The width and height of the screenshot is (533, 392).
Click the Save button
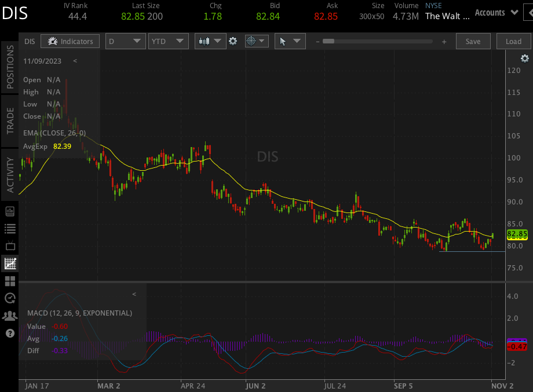(x=473, y=41)
